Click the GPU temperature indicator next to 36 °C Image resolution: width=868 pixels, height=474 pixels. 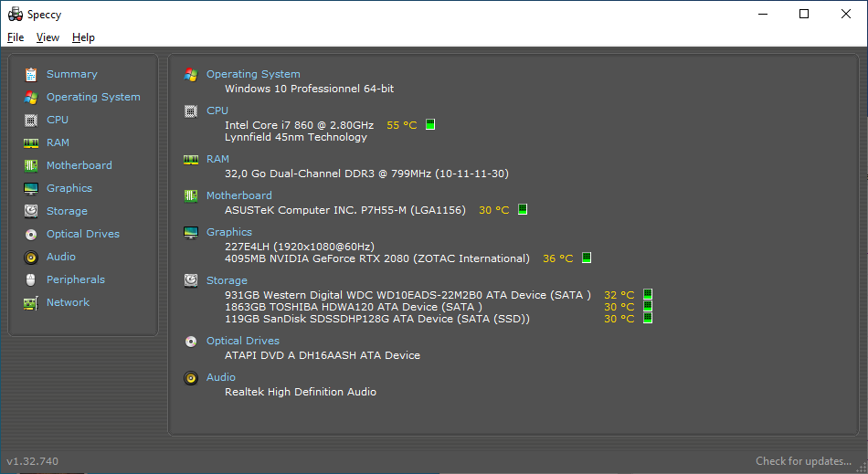click(x=587, y=258)
